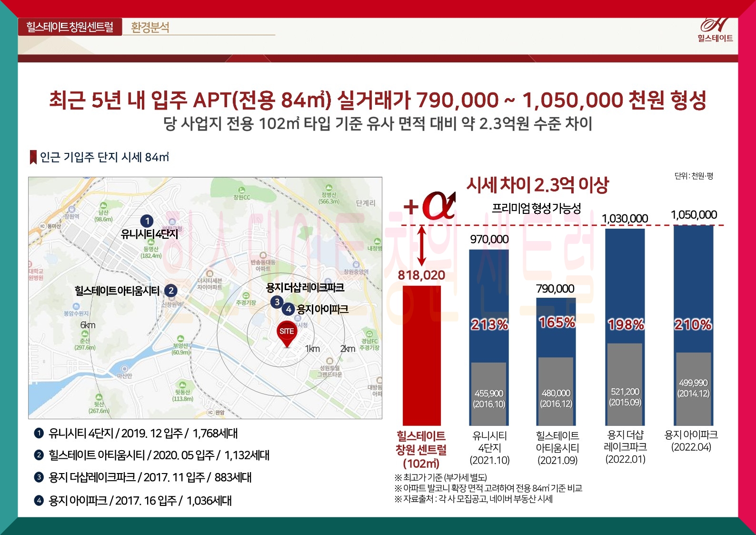Click the main red headline title
The image size is (756, 535).
(x=378, y=100)
